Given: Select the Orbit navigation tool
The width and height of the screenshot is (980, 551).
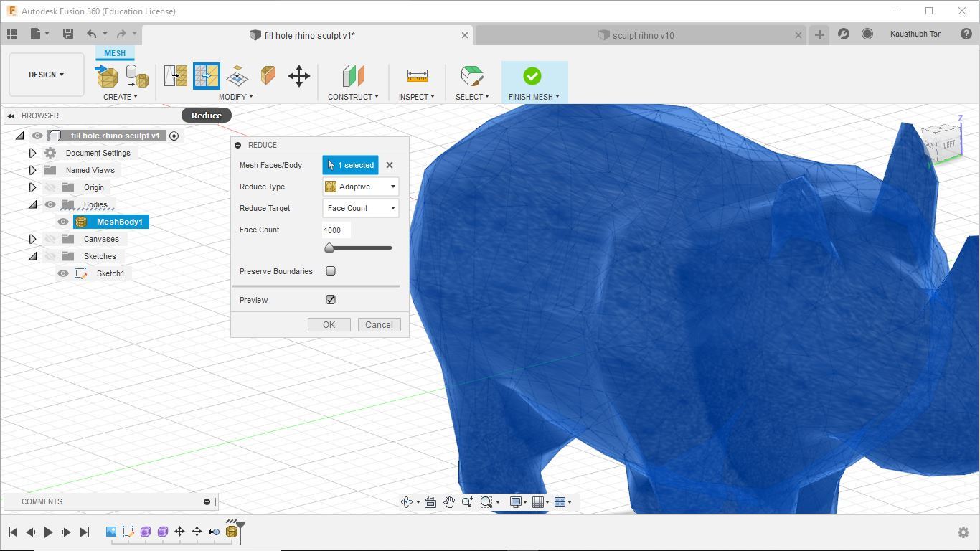Looking at the screenshot, I should 407,502.
